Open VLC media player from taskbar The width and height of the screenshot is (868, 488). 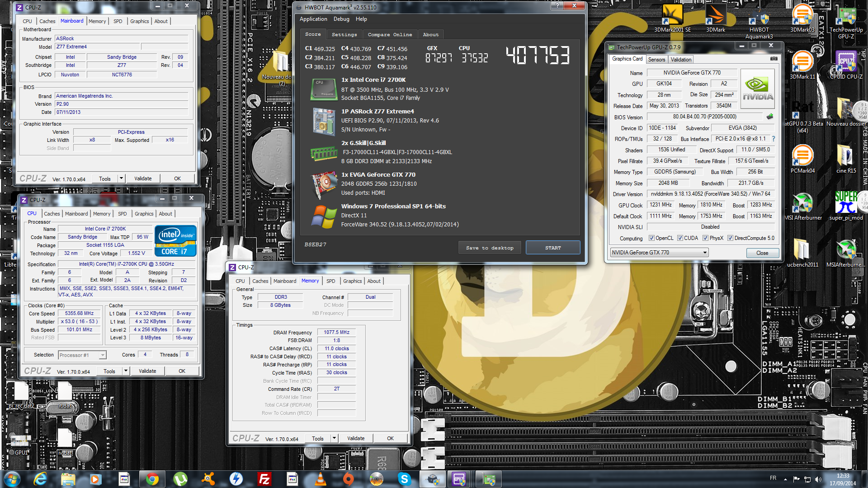click(x=320, y=479)
